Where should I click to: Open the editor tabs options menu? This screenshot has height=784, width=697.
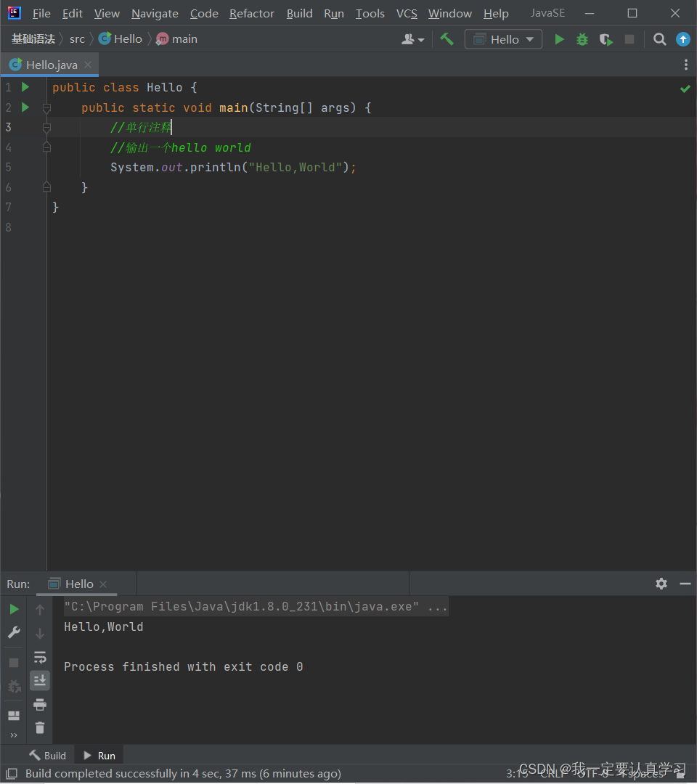click(685, 65)
